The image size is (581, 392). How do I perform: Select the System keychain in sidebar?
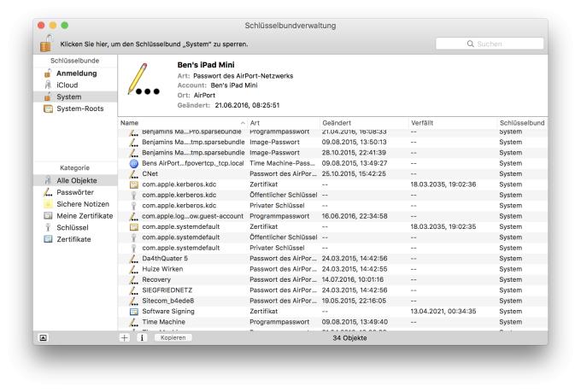pos(75,97)
